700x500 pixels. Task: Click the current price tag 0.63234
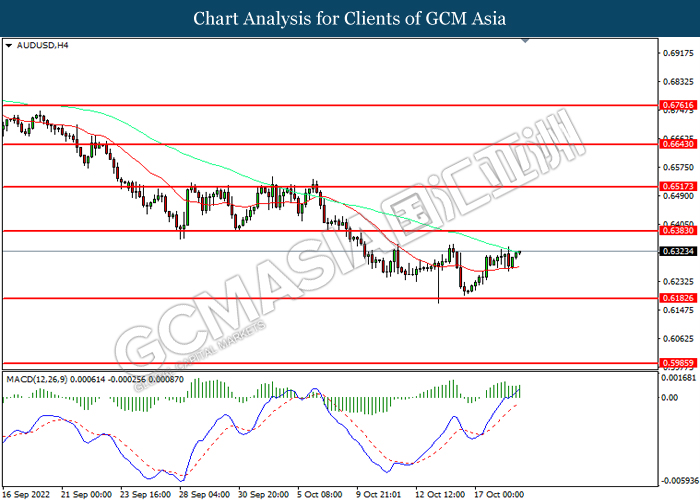point(678,251)
